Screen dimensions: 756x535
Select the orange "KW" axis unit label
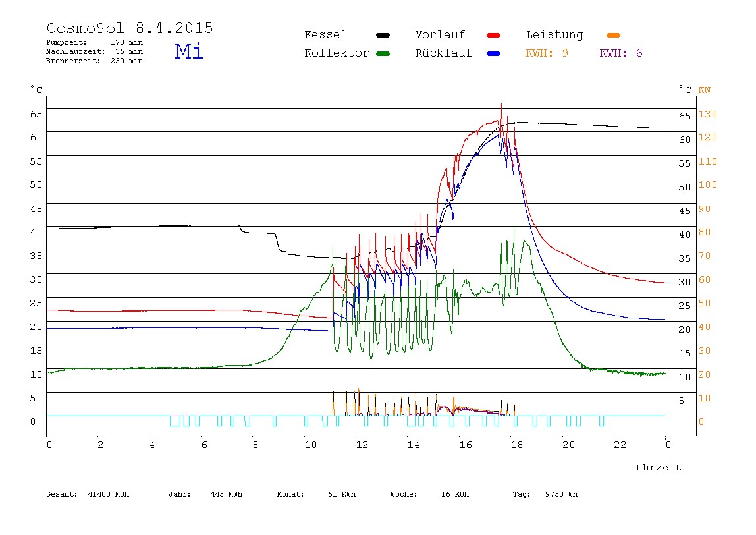(705, 90)
